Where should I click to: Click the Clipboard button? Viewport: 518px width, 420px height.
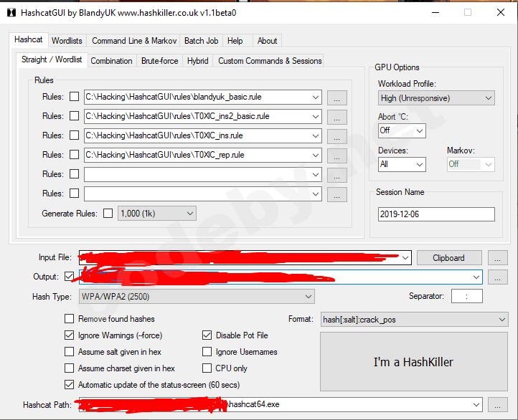point(449,258)
